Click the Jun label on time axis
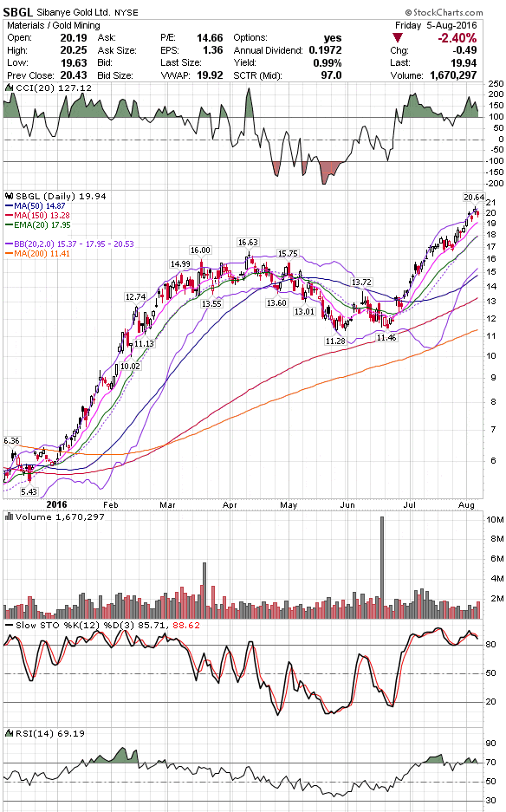This screenshot has height=812, width=506. pos(347,505)
